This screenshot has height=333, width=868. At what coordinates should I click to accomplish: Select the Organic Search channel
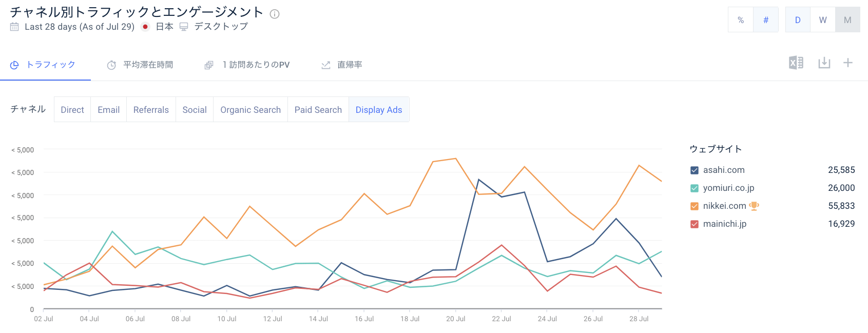click(x=250, y=110)
